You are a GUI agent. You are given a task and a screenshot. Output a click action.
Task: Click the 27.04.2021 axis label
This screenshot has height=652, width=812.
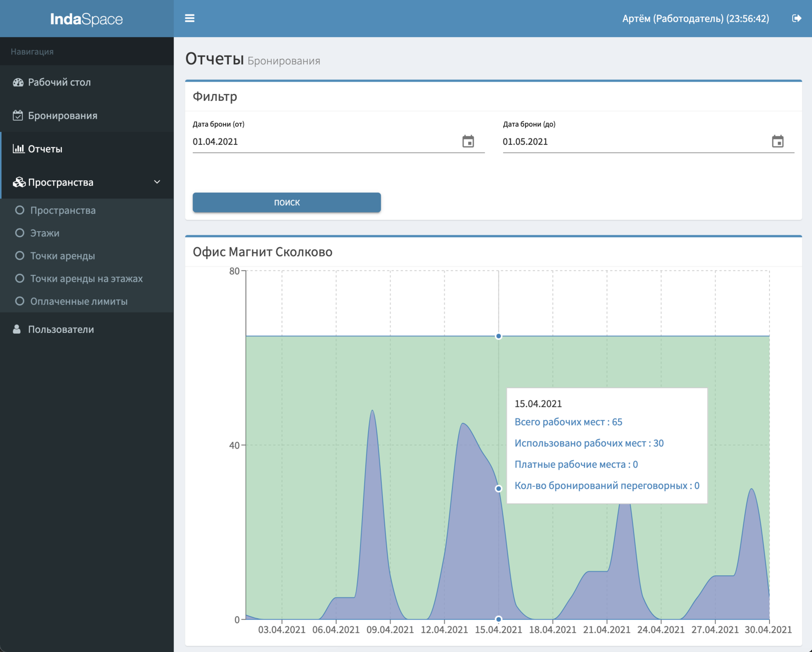(715, 629)
